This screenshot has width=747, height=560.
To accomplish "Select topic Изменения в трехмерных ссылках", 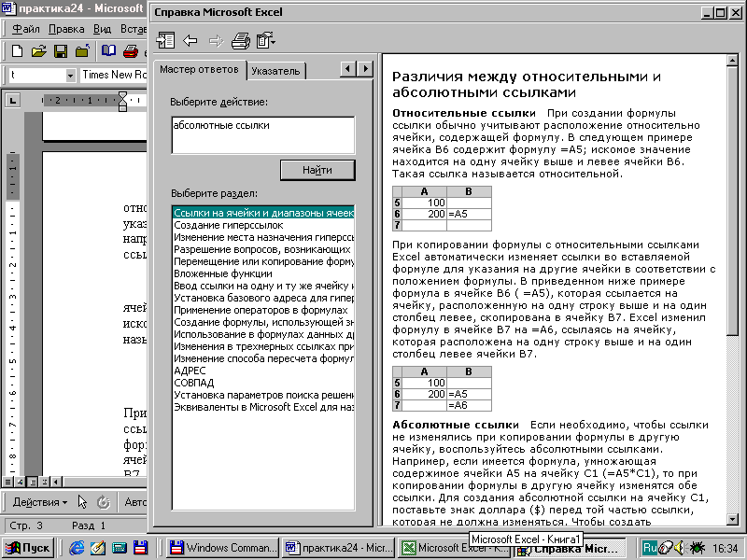I will (x=263, y=346).
